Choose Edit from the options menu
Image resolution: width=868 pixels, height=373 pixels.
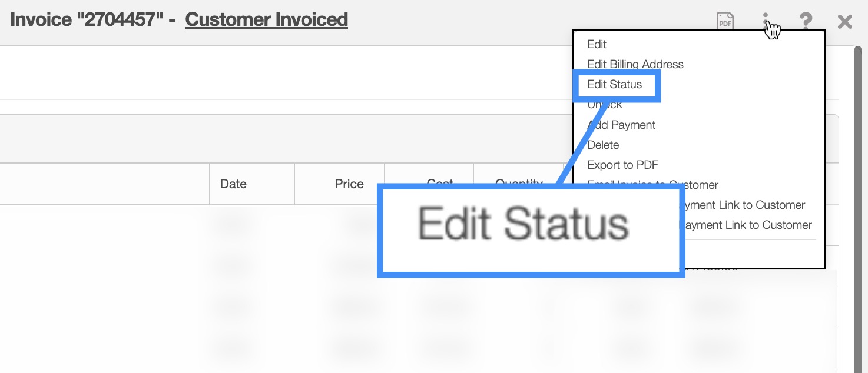(597, 44)
